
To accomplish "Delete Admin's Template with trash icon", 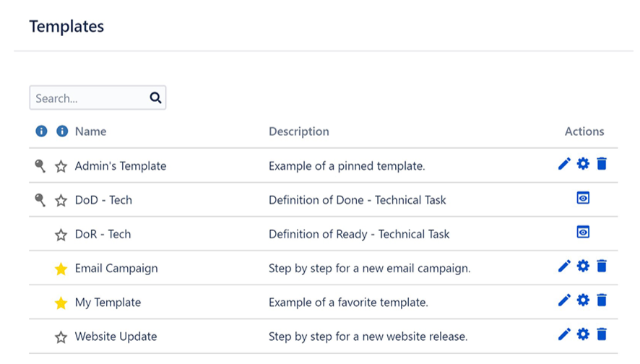I will pyautogui.click(x=602, y=164).
